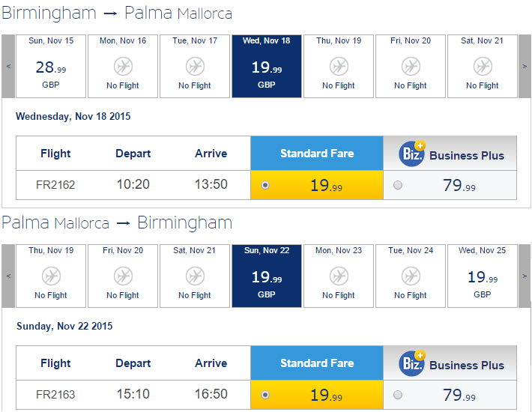
Task: Show earlier return dates with left arrow
Action: 8,276
